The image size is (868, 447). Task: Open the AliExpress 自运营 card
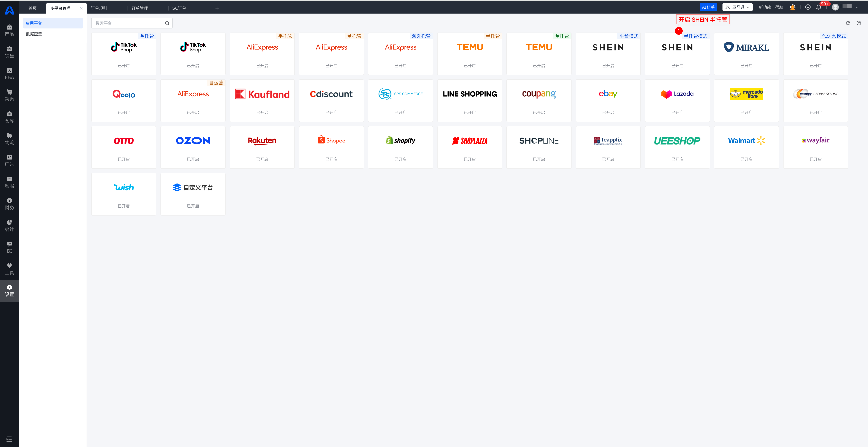193,101
